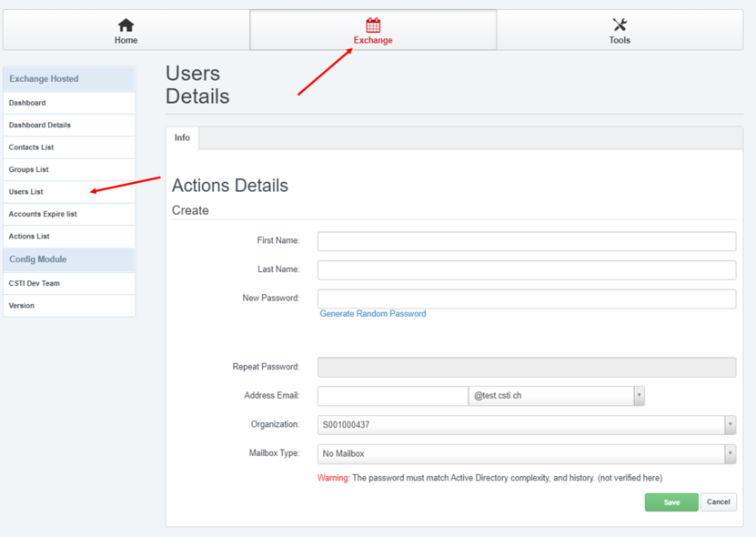Click the Tools wrench icon
756x537 pixels.
(620, 25)
